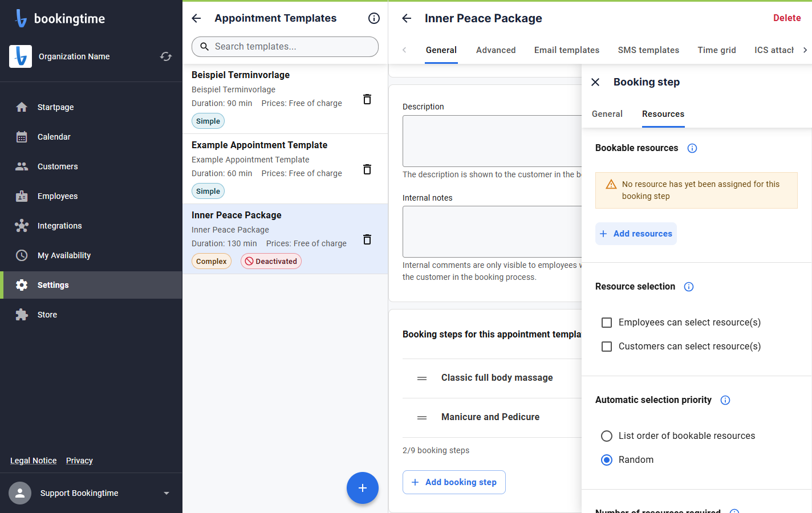This screenshot has width=812, height=513.
Task: Go to Customers in sidebar
Action: click(91, 166)
